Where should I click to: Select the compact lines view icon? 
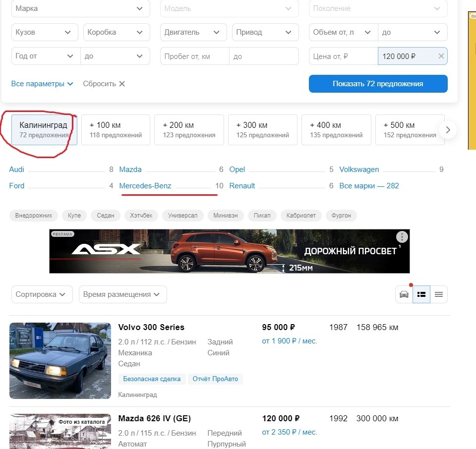click(x=439, y=294)
